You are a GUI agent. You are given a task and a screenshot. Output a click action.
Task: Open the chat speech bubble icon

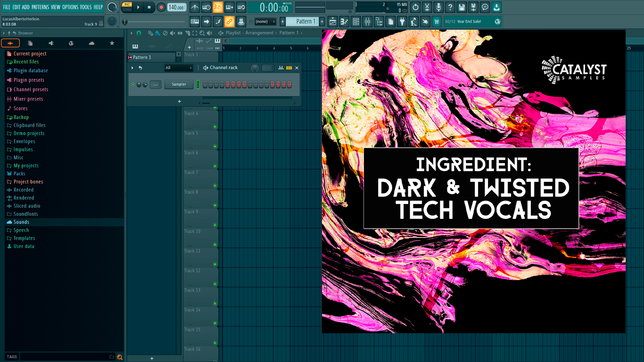point(485,7)
